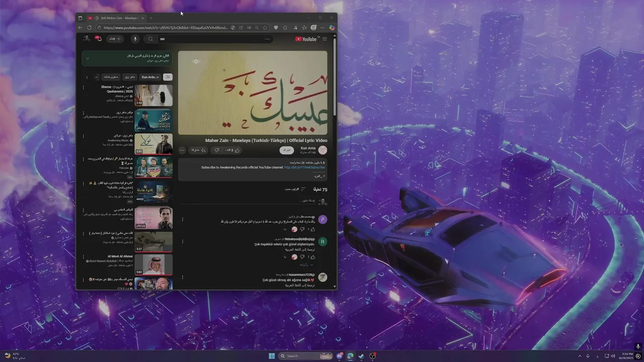Open the browser profile avatar

[313, 28]
